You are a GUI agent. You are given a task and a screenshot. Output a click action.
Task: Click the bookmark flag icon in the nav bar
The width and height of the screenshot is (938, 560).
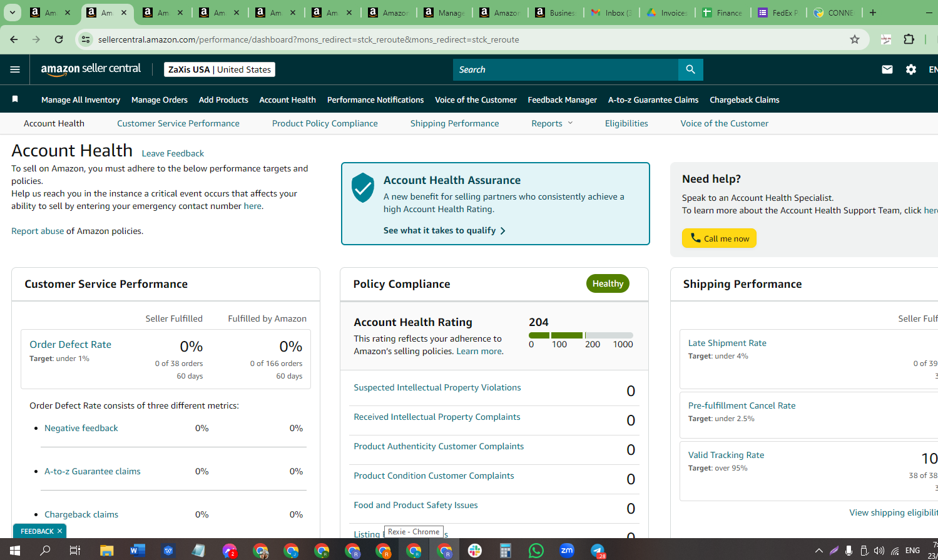click(15, 99)
